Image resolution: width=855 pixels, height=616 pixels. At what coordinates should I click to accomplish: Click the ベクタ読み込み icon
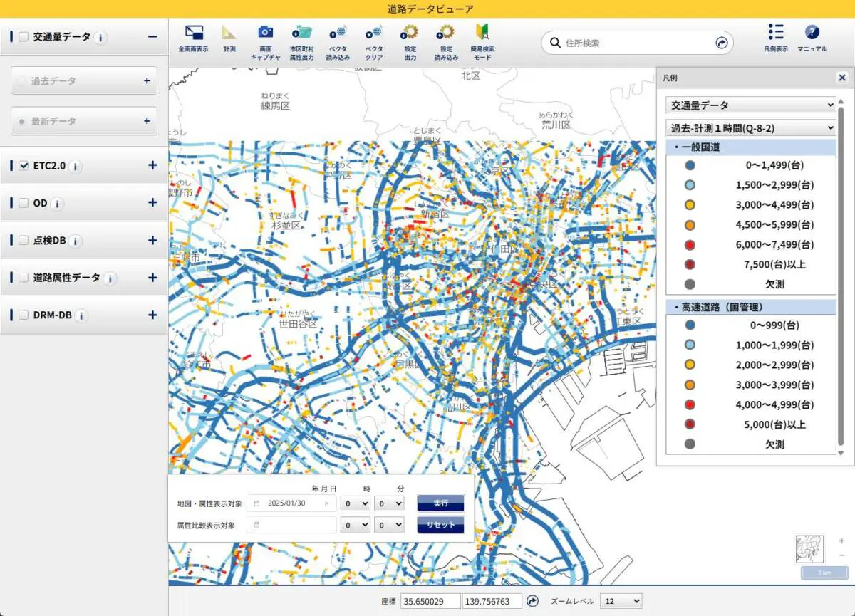coord(338,32)
